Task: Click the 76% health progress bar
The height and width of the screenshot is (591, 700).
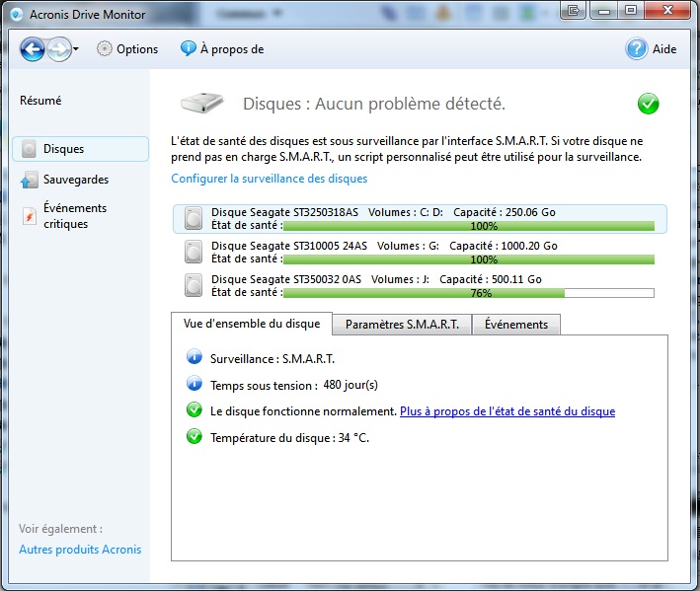Action: pyautogui.click(x=469, y=293)
